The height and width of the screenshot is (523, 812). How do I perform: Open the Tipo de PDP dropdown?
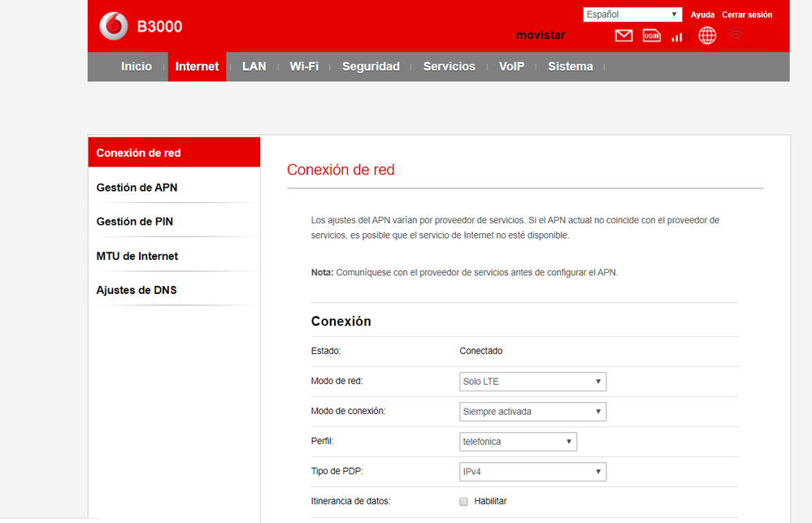click(x=532, y=471)
